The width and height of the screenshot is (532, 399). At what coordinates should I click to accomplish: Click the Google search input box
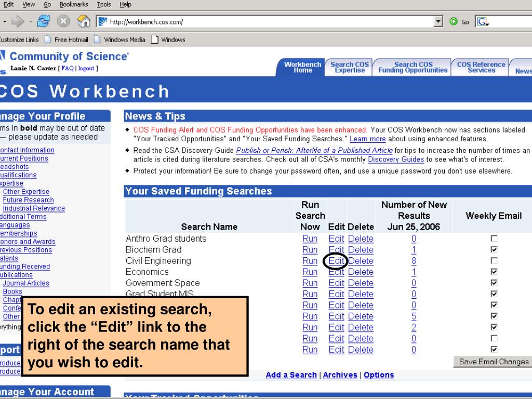(511, 22)
